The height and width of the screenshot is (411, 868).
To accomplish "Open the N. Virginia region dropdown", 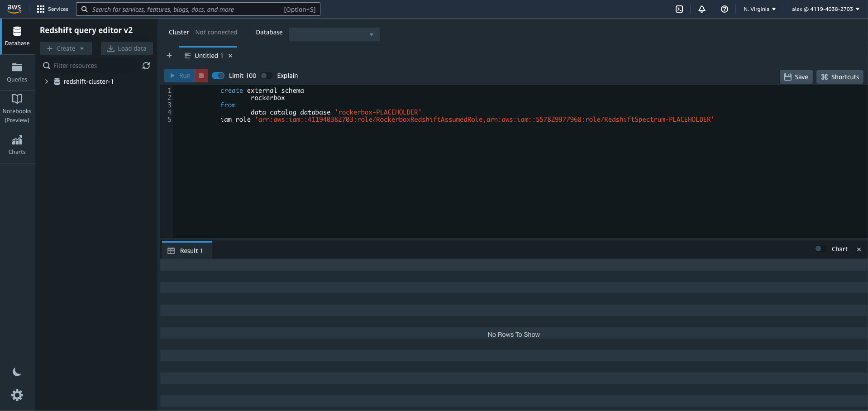I will click(x=759, y=9).
